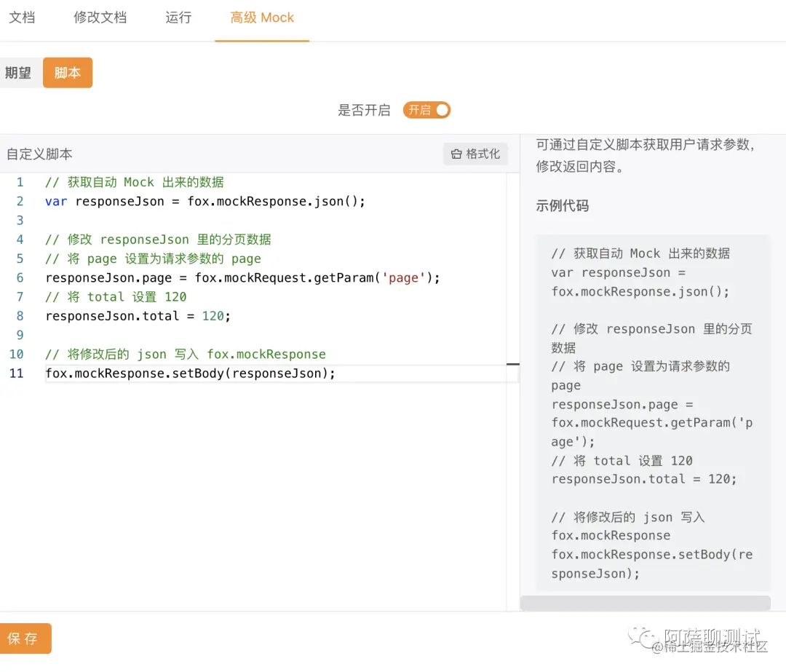Click the 是否开启 label
The image size is (786, 672).
[364, 110]
